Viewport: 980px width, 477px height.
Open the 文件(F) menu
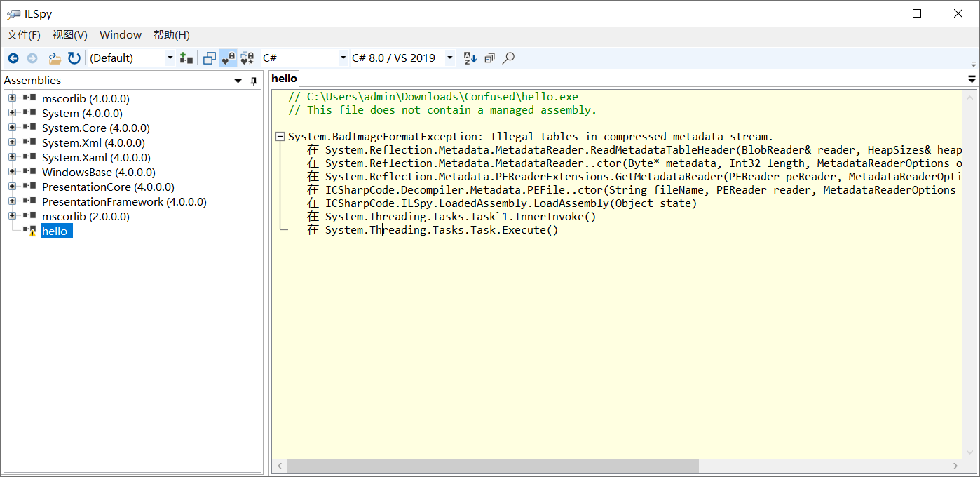point(24,35)
